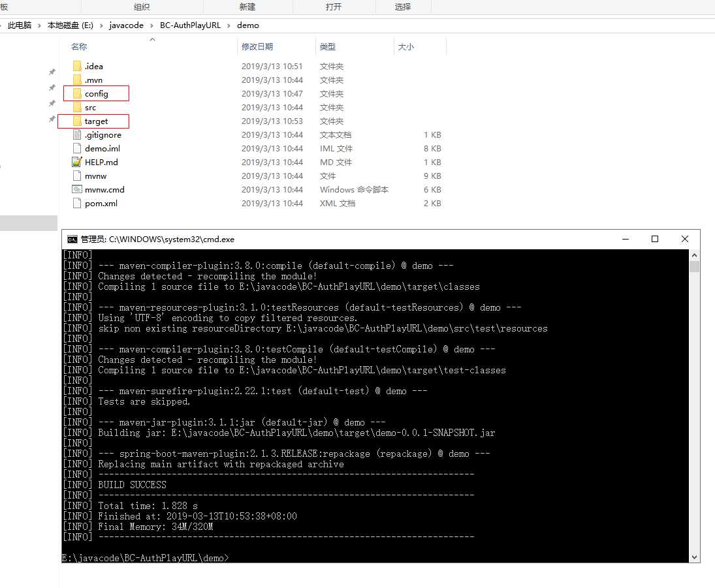The height and width of the screenshot is (588, 715).
Task: Click the cmd scrollbar up arrow
Action: (694, 255)
